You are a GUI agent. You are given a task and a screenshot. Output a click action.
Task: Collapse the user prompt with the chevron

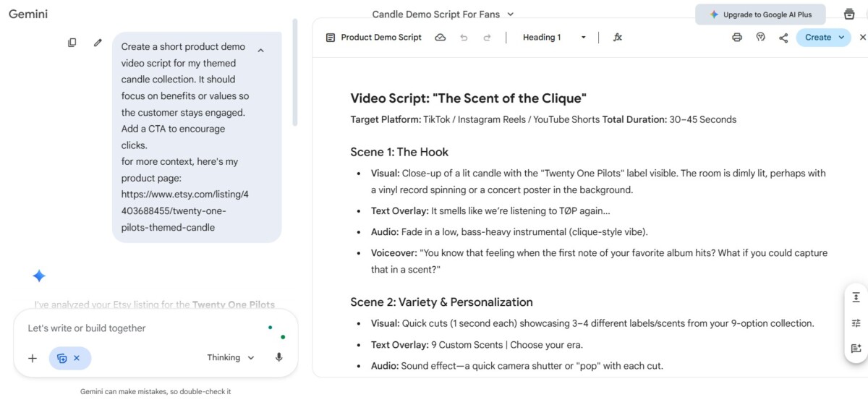pos(260,50)
